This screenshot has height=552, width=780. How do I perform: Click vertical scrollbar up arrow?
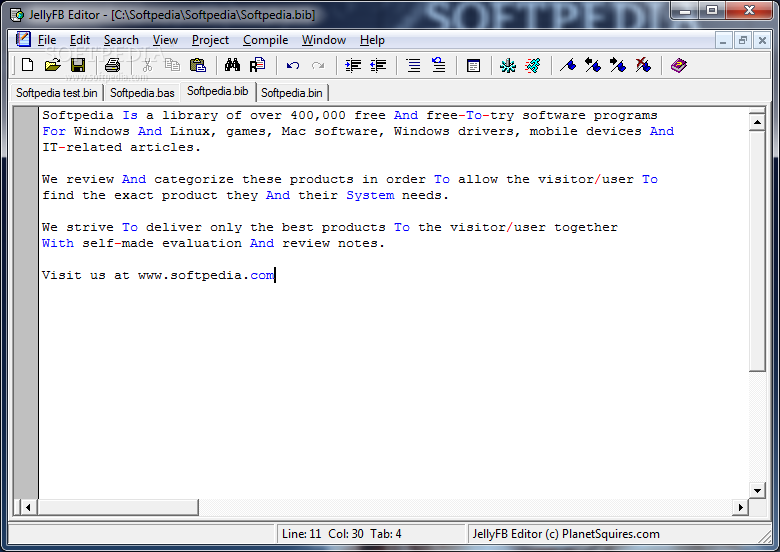[757, 122]
